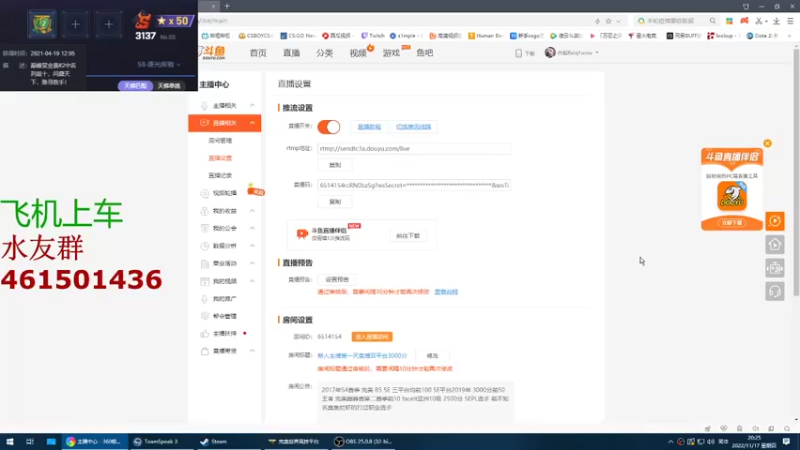Click the rtmp address field

pos(414,148)
